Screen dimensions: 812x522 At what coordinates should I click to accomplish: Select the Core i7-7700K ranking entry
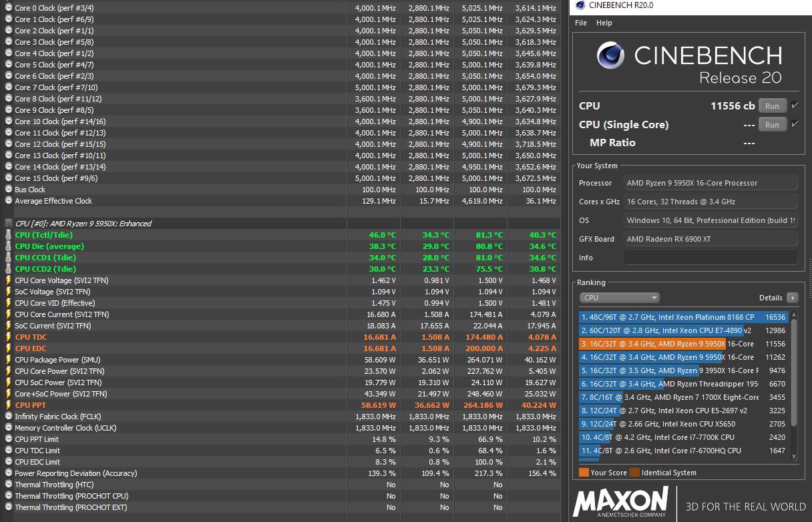[683, 437]
